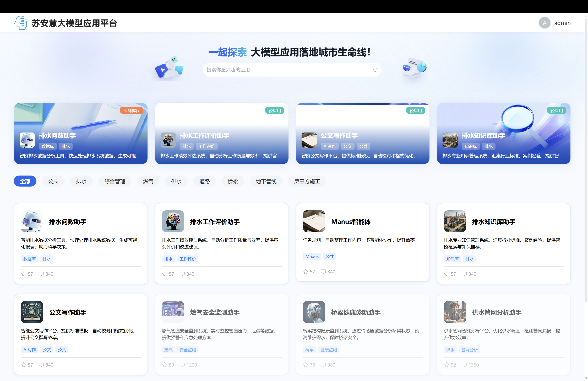
Task: Toggle the favorite star on 排水问数助手 card
Action: pyautogui.click(x=24, y=274)
